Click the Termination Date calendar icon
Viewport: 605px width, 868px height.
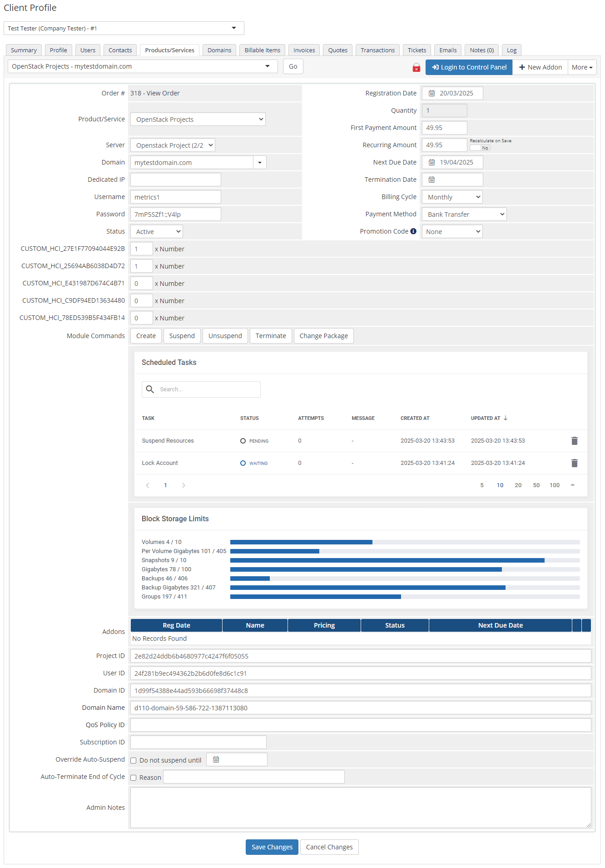(x=431, y=180)
